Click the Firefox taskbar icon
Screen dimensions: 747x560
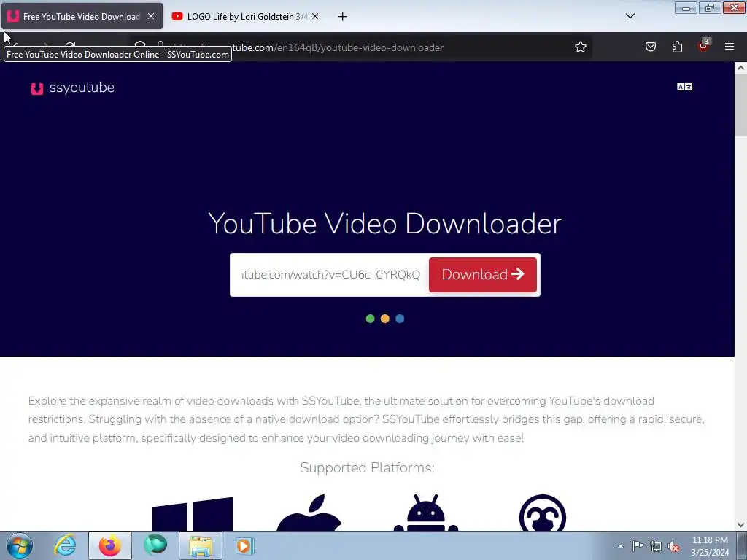pyautogui.click(x=110, y=545)
